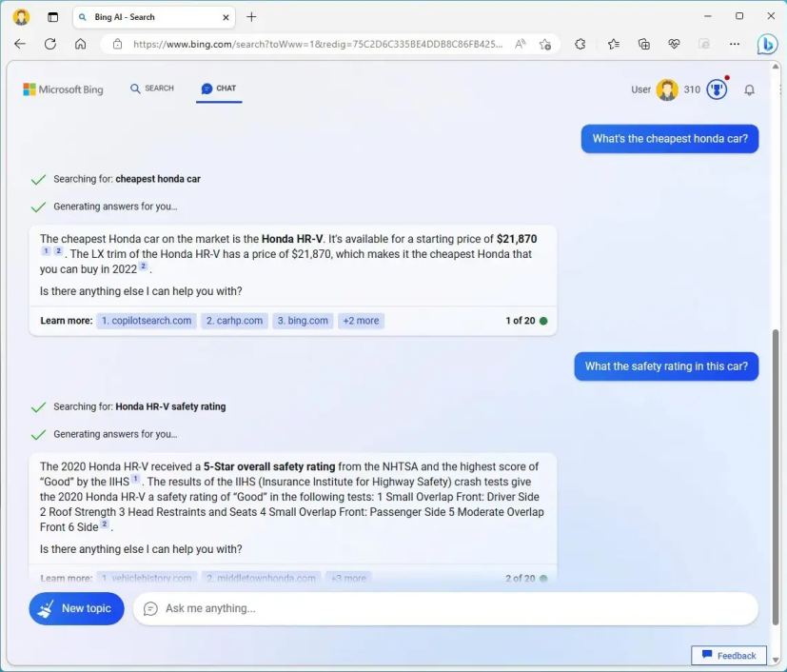Screen dimensions: 787x672
Task: Go to the browser home page
Action: 80,44
